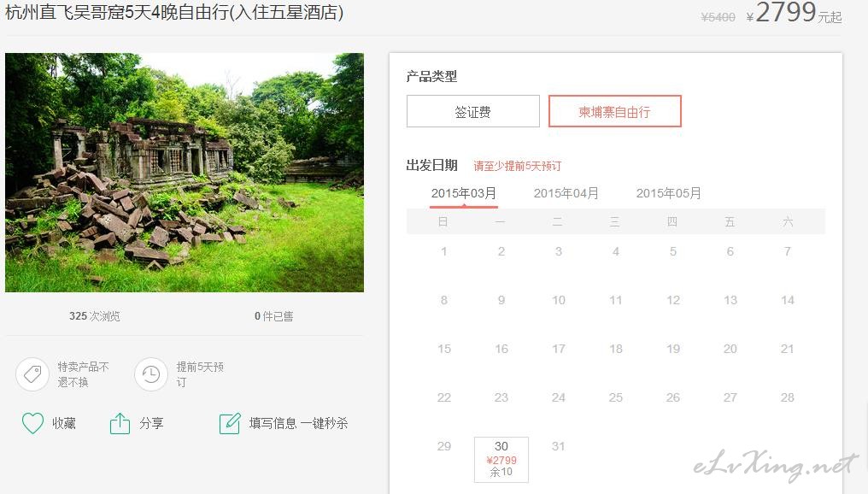Screen dimensions: 868x494
Task: Pick March 30 priced ¥2799
Action: 501,459
